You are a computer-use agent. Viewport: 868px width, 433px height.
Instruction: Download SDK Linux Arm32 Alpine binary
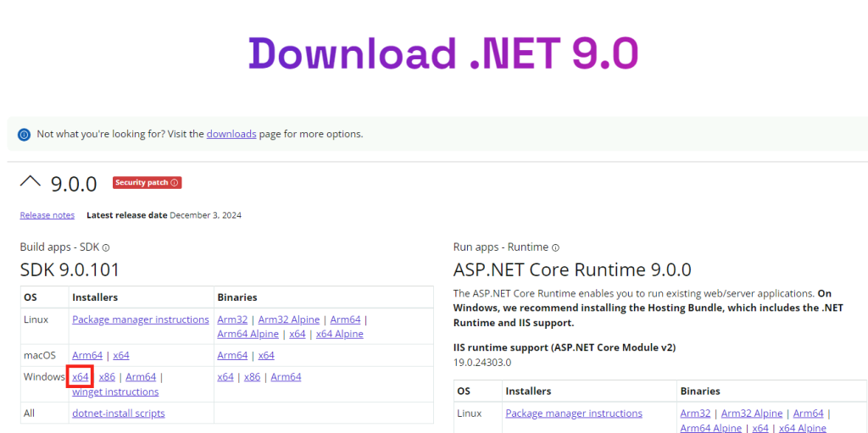[x=289, y=319]
